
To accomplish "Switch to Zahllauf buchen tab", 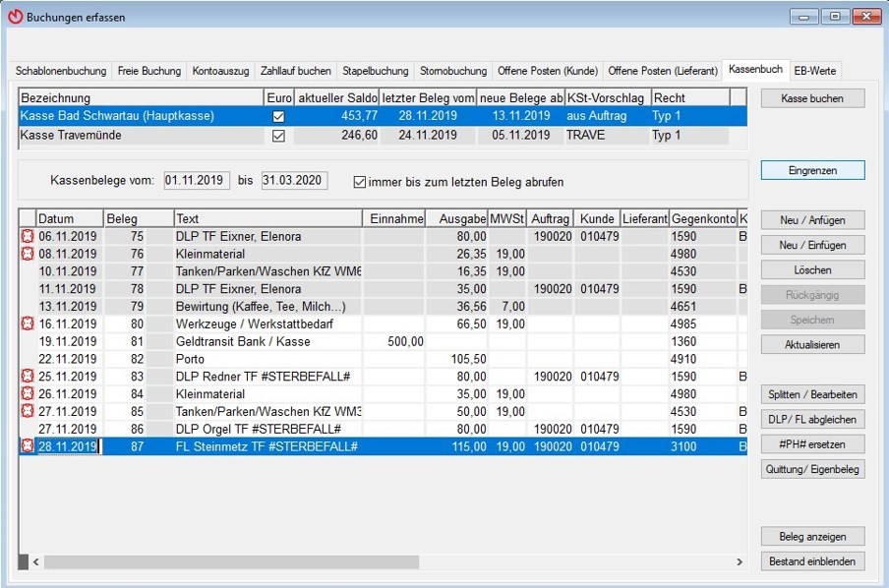I will point(295,71).
